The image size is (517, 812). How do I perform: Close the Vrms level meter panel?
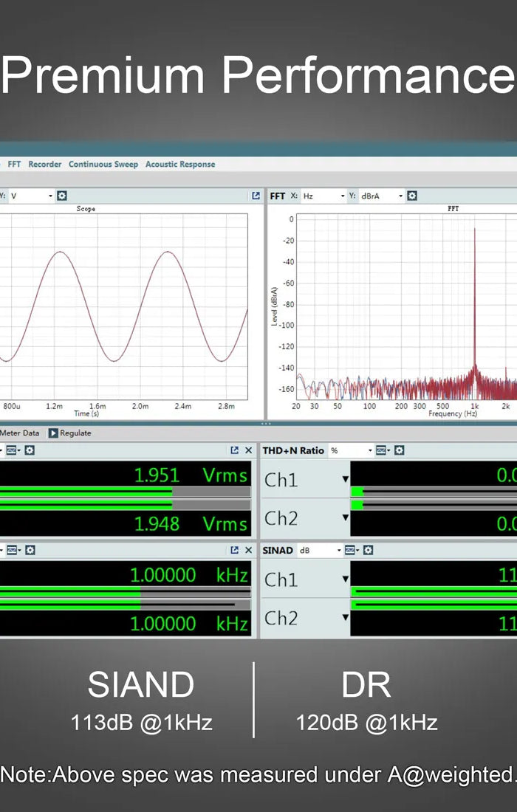(x=248, y=450)
